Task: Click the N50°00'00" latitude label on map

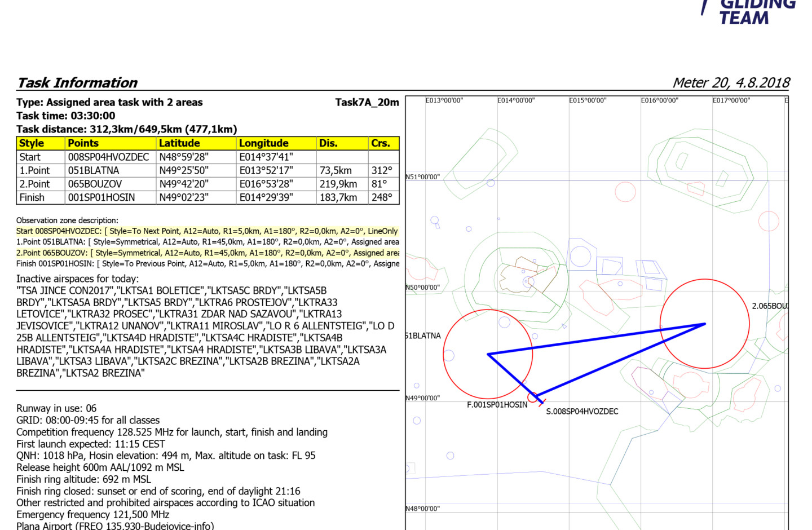Action: pos(422,288)
